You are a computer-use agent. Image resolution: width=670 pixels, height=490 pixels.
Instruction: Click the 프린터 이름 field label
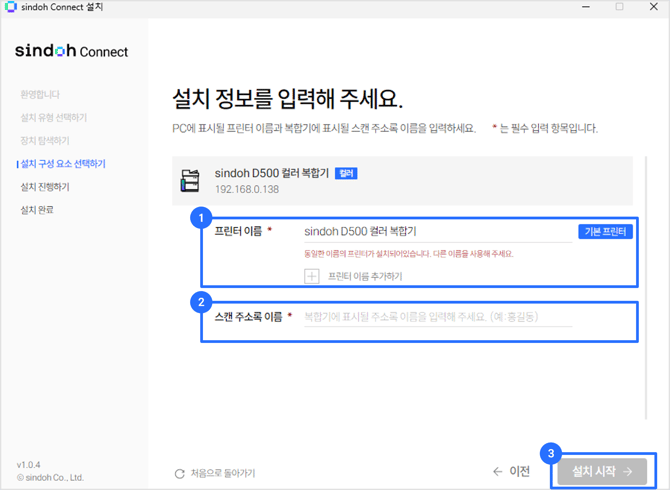click(x=238, y=231)
